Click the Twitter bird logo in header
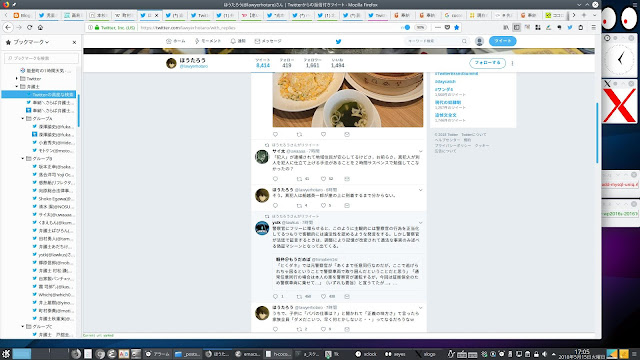The image size is (640, 360). [338, 41]
